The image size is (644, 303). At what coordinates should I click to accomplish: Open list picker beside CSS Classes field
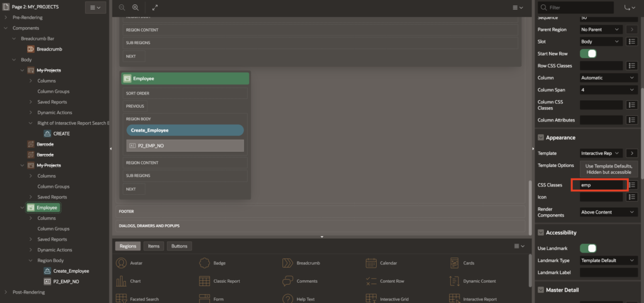coord(633,185)
